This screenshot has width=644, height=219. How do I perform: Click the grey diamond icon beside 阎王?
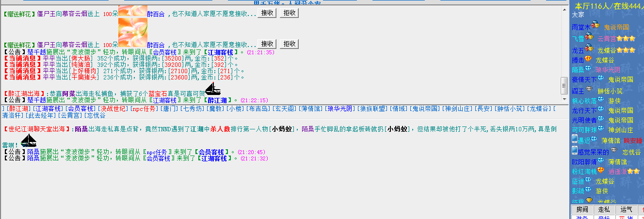590,89
